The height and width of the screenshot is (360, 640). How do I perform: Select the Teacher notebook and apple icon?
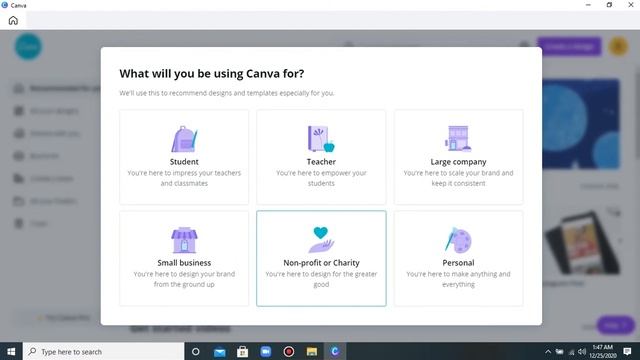tap(321, 139)
